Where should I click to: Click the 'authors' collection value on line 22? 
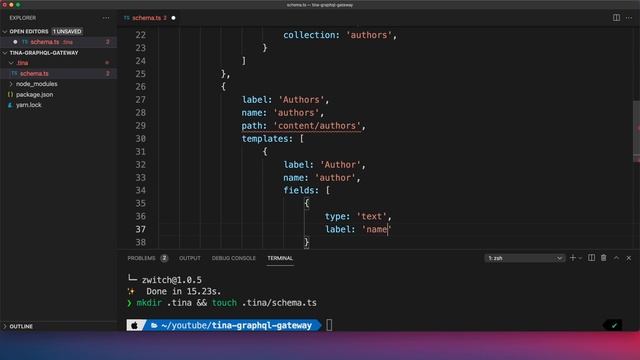click(x=369, y=35)
